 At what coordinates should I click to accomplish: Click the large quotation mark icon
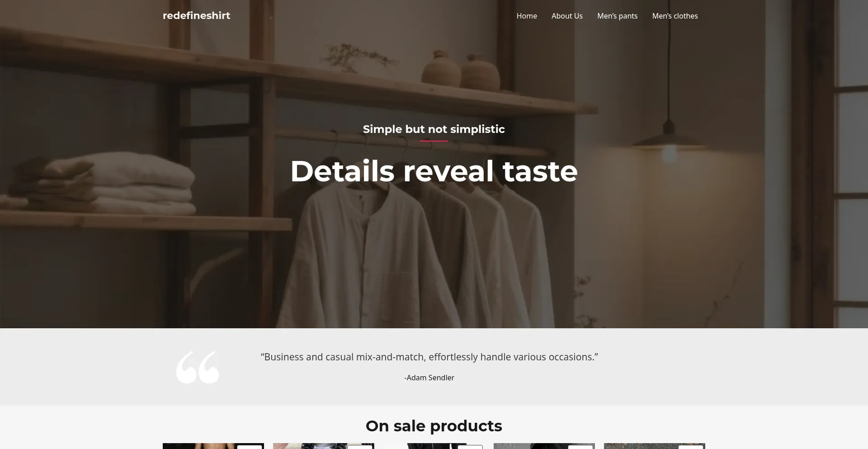coord(198,367)
